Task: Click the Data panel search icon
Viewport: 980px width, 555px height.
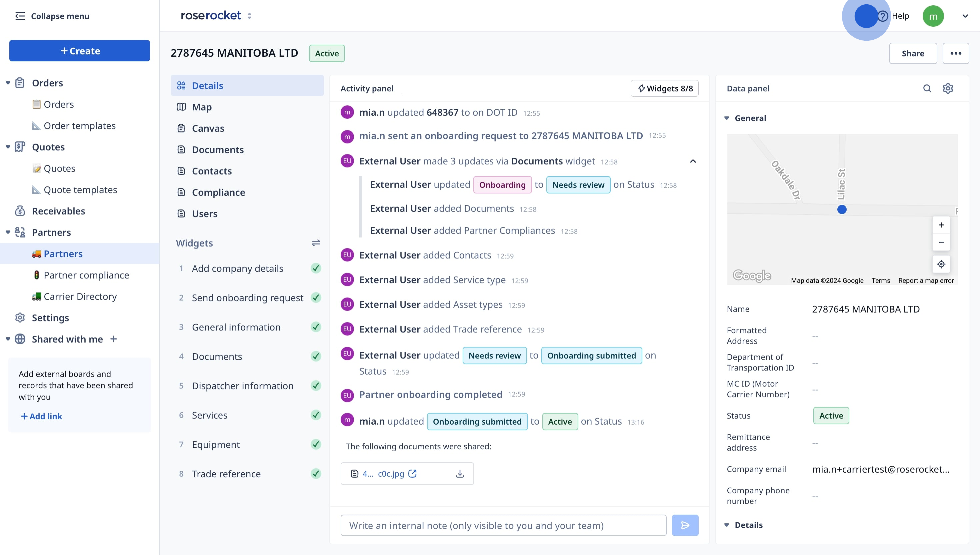Action: pos(927,88)
